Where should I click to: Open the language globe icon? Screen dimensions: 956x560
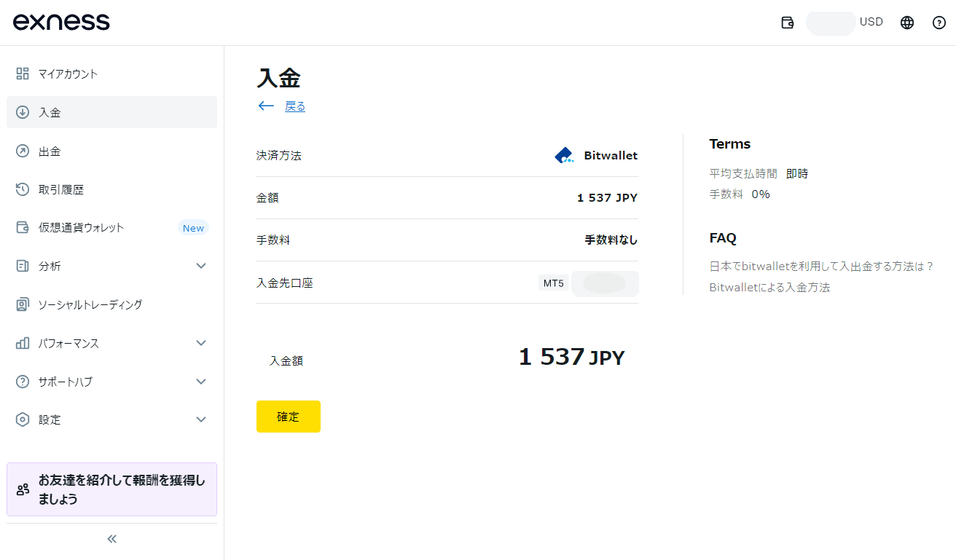point(907,23)
